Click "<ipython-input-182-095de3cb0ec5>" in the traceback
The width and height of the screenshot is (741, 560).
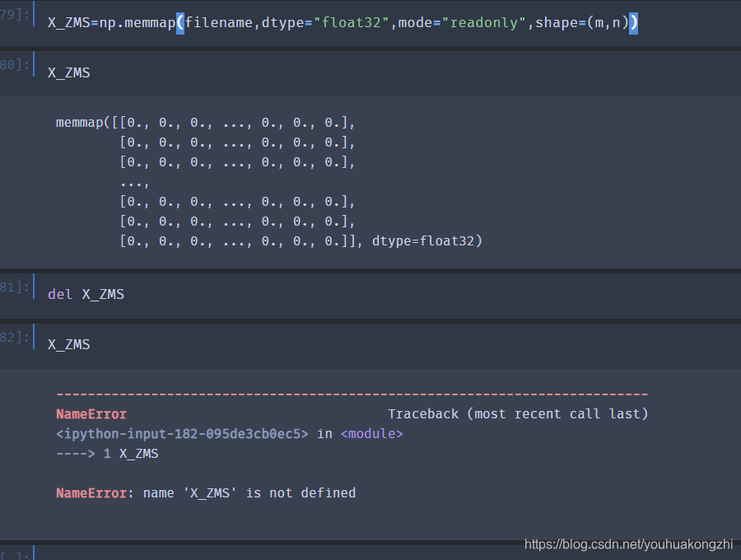click(182, 434)
